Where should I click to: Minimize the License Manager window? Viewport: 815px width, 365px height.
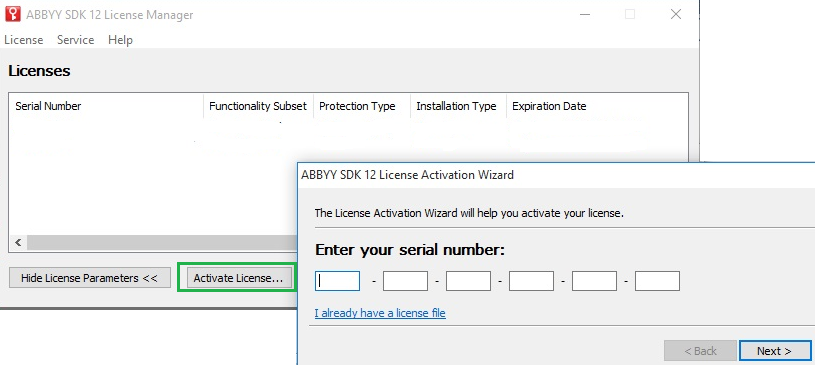coord(585,14)
